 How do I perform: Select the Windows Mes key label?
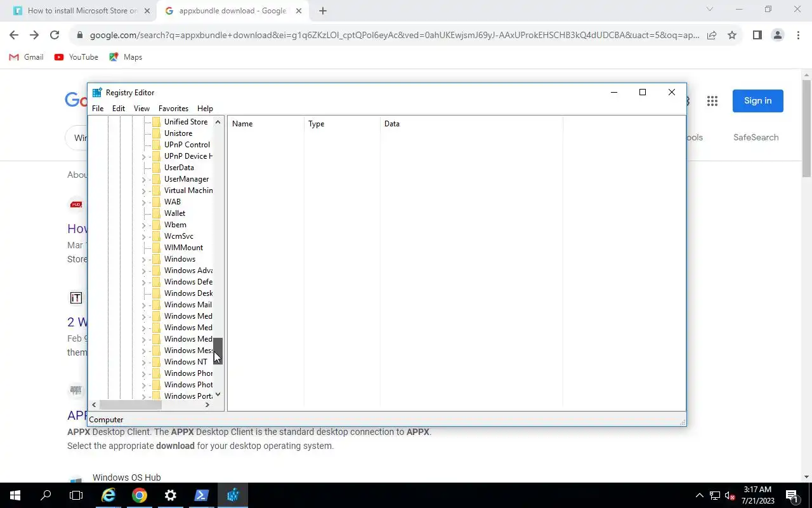pyautogui.click(x=188, y=351)
